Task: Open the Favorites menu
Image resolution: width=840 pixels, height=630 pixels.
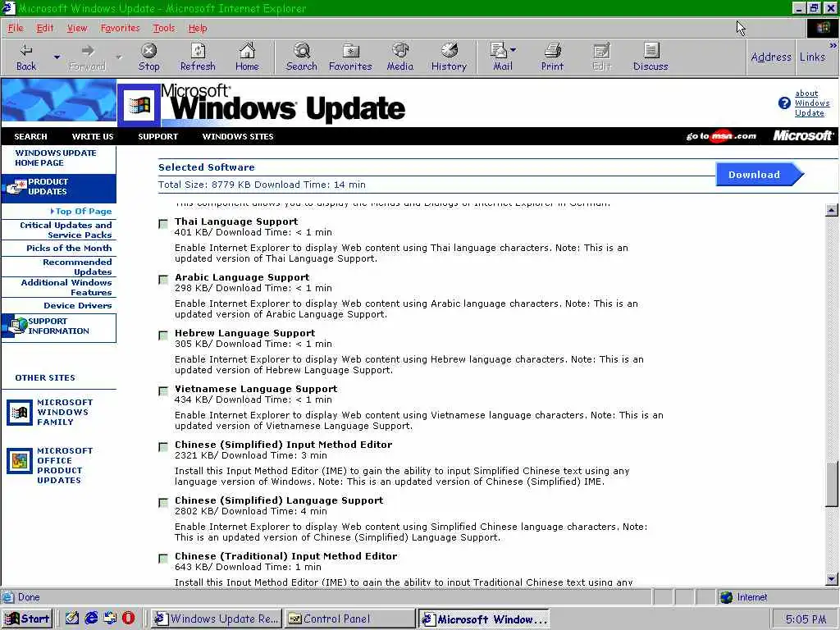Action: (120, 28)
